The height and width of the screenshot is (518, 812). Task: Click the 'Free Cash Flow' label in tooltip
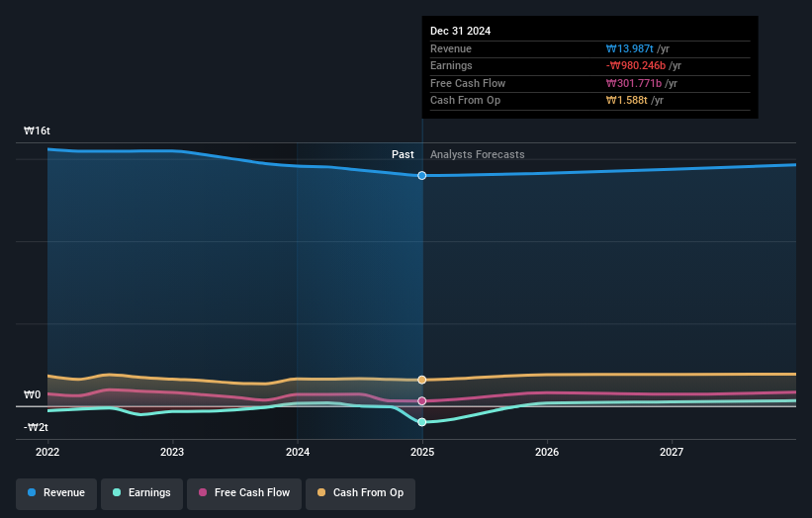[x=468, y=83]
